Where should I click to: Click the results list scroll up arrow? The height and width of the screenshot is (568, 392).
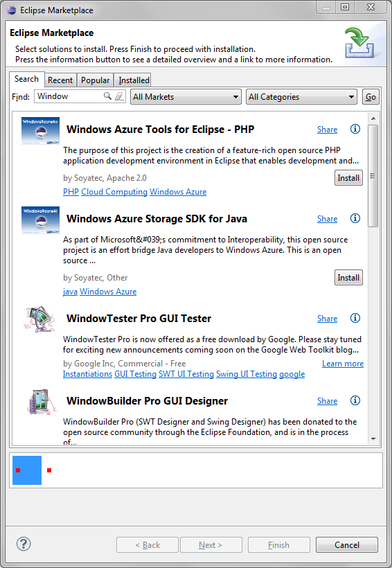tap(373, 118)
